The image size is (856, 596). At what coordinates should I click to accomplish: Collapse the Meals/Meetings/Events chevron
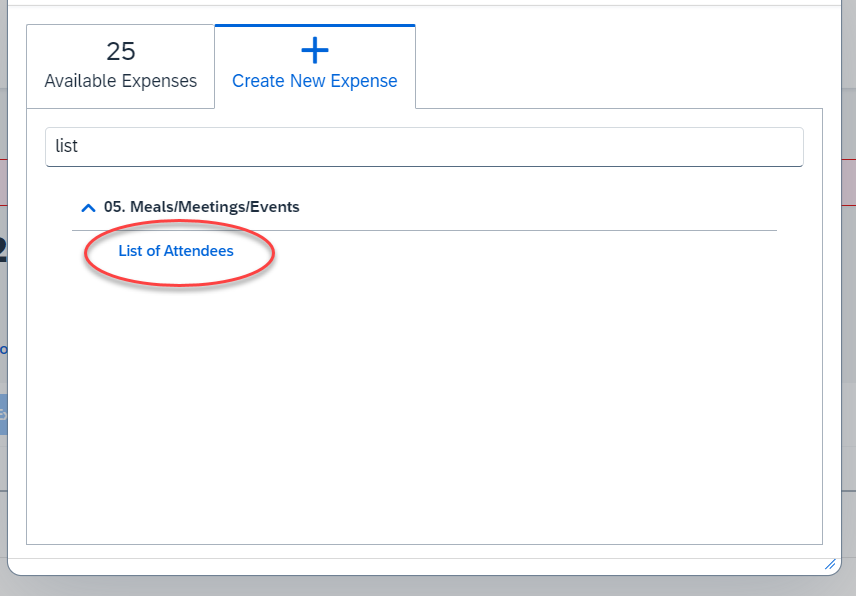pyautogui.click(x=88, y=207)
